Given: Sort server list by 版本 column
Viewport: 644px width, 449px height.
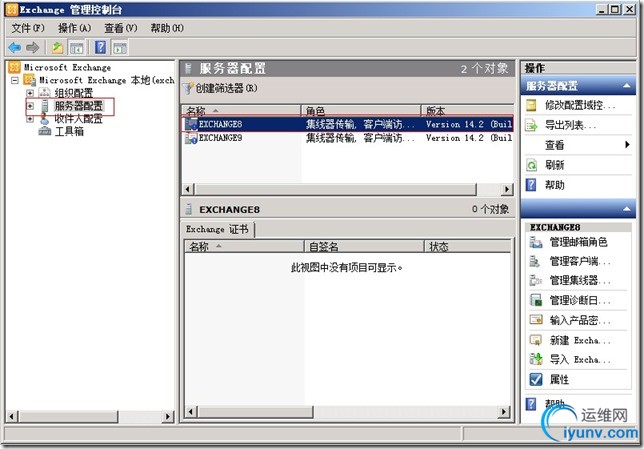Looking at the screenshot, I should 467,111.
